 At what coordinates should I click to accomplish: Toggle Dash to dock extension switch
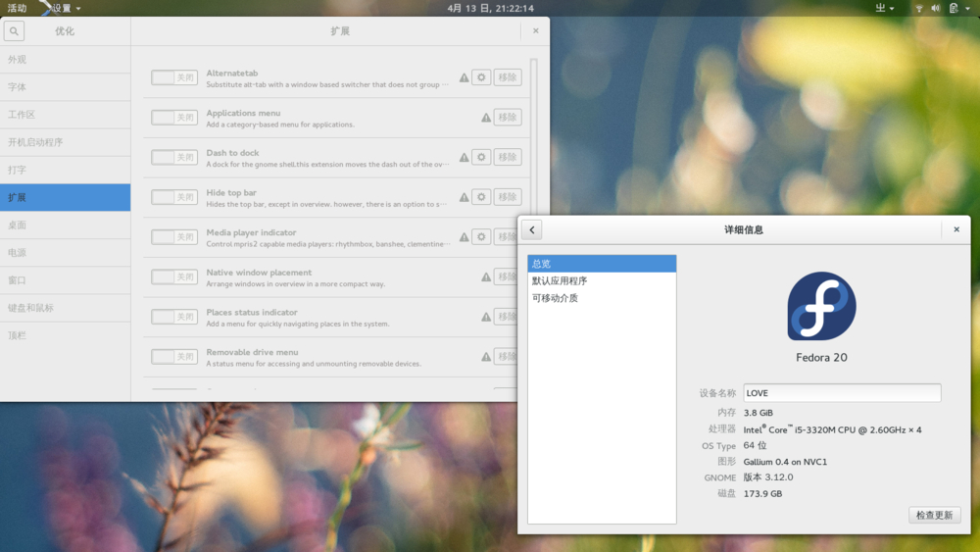click(174, 157)
